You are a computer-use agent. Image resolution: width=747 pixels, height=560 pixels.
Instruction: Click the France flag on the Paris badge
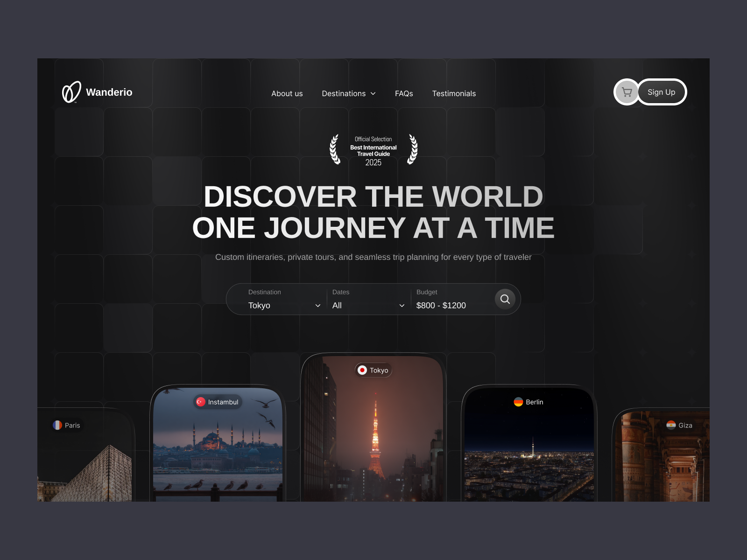click(x=58, y=425)
